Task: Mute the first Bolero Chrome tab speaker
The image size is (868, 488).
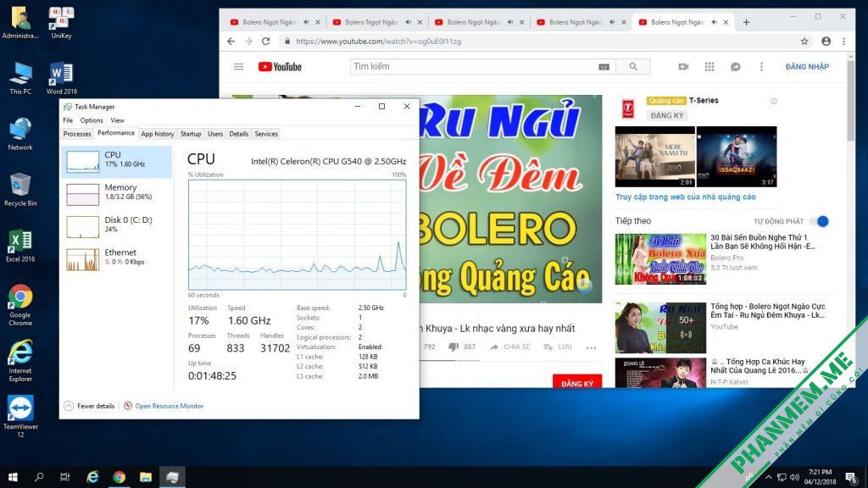Action: point(306,22)
